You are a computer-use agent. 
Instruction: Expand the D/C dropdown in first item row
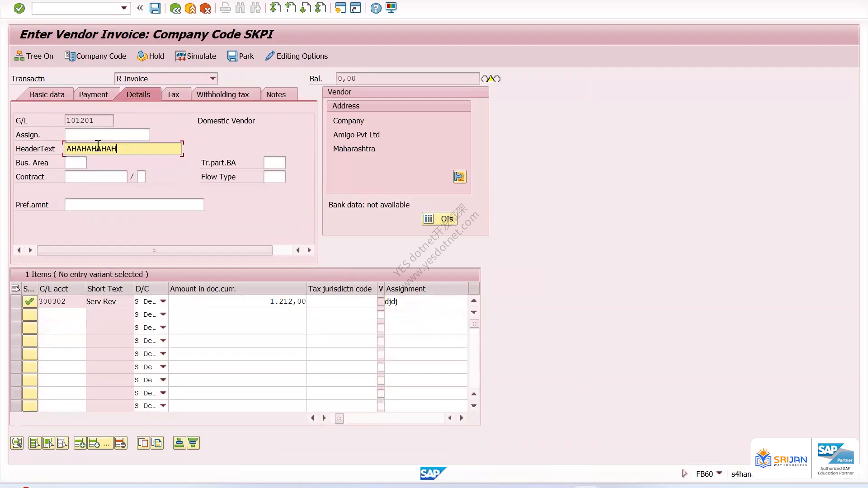tap(163, 301)
